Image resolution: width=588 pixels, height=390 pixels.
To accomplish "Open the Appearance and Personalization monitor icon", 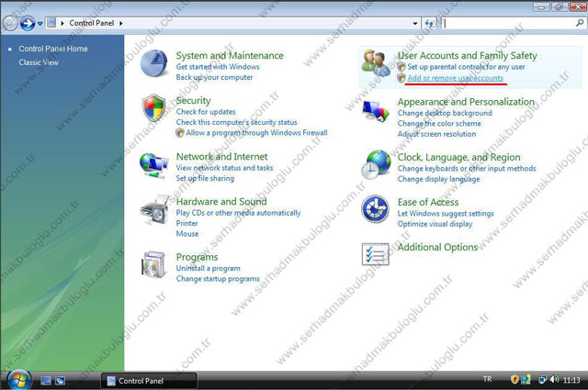I will (x=376, y=111).
